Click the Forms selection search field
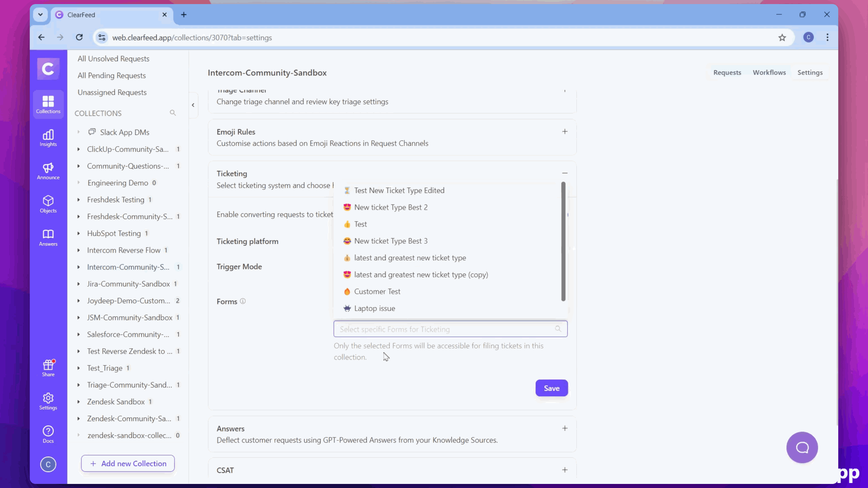Viewport: 868px width, 488px height. (445, 329)
